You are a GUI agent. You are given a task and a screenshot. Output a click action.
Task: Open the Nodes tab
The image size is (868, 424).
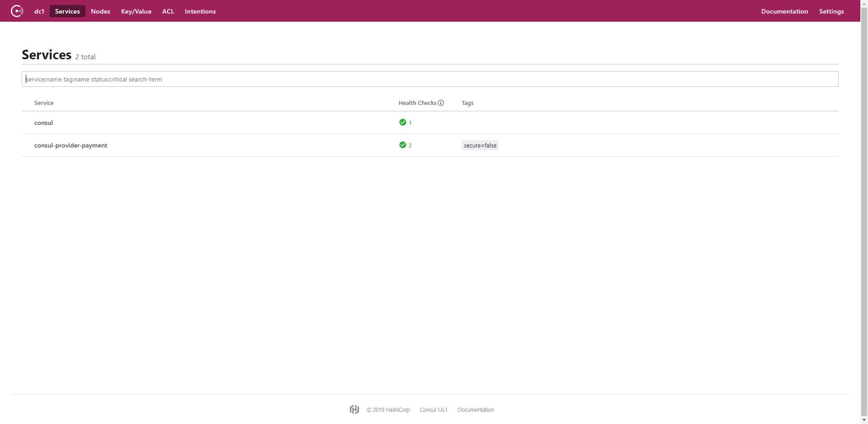pos(100,11)
